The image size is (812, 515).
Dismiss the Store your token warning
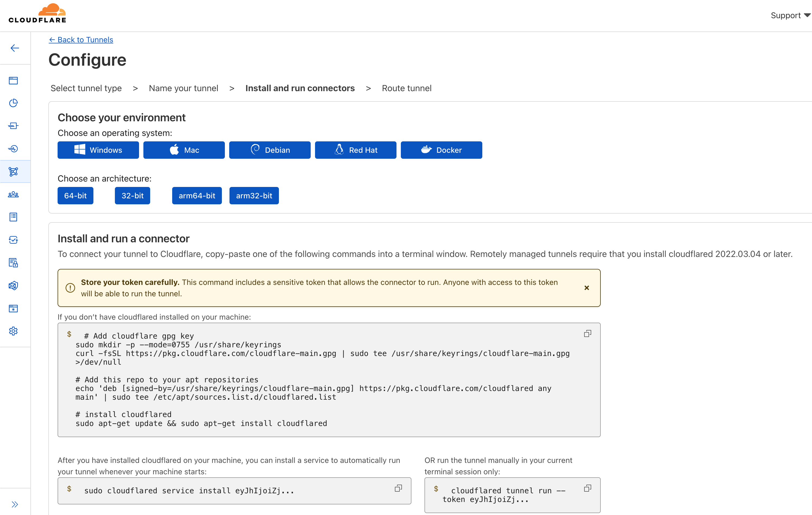coord(587,288)
